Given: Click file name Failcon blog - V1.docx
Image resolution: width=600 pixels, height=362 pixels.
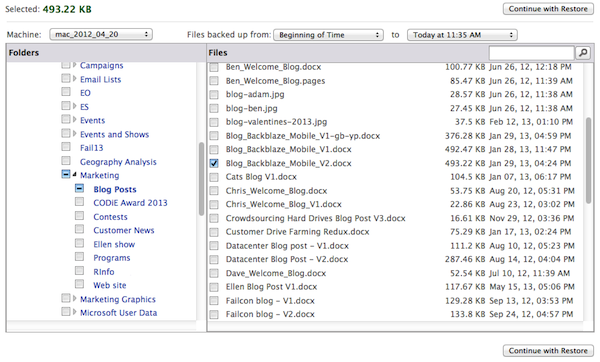Looking at the screenshot, I should coord(270,301).
